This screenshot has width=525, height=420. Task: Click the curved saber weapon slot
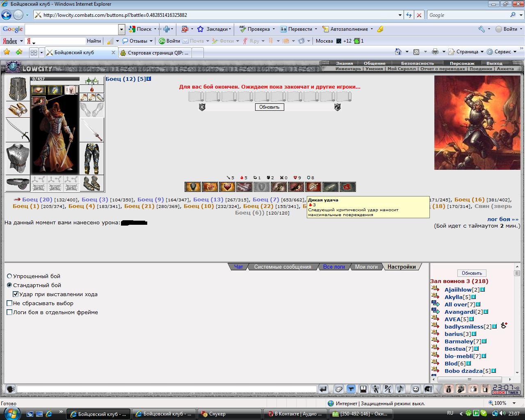tap(18, 130)
